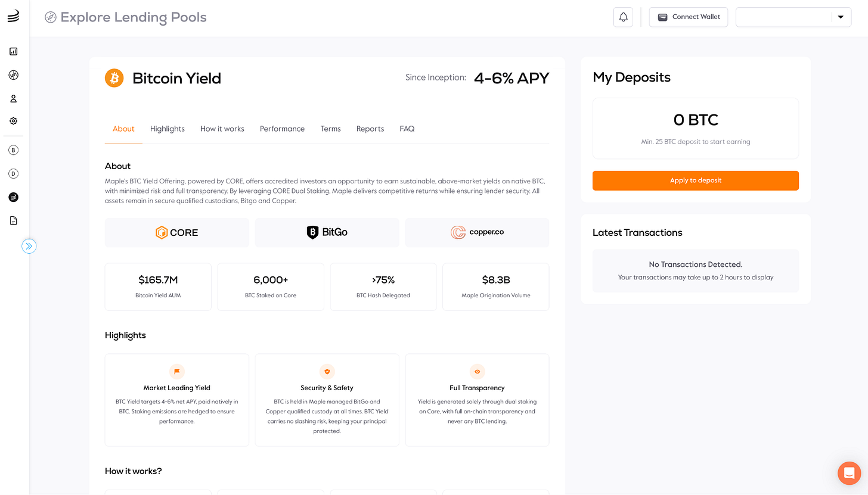This screenshot has width=868, height=495.
Task: Open the profile account icon in the sidebar
Action: [13, 98]
